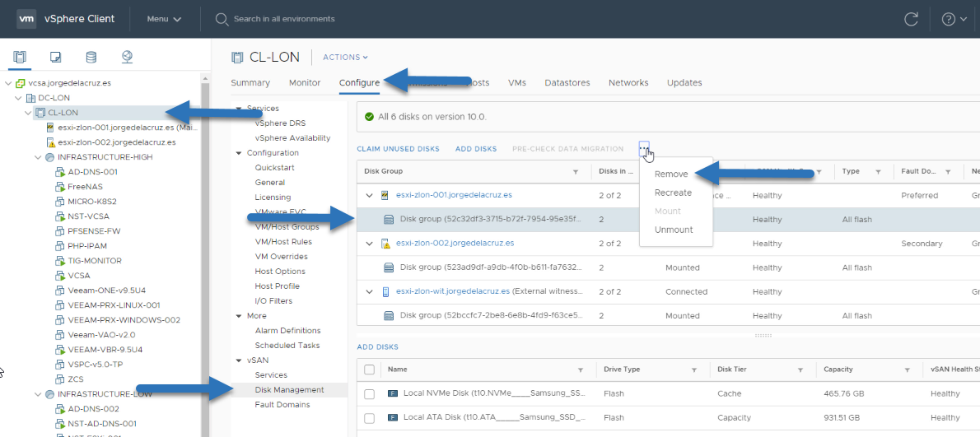Check the Local NVMe Disk row
The width and height of the screenshot is (980, 437).
[x=370, y=394]
